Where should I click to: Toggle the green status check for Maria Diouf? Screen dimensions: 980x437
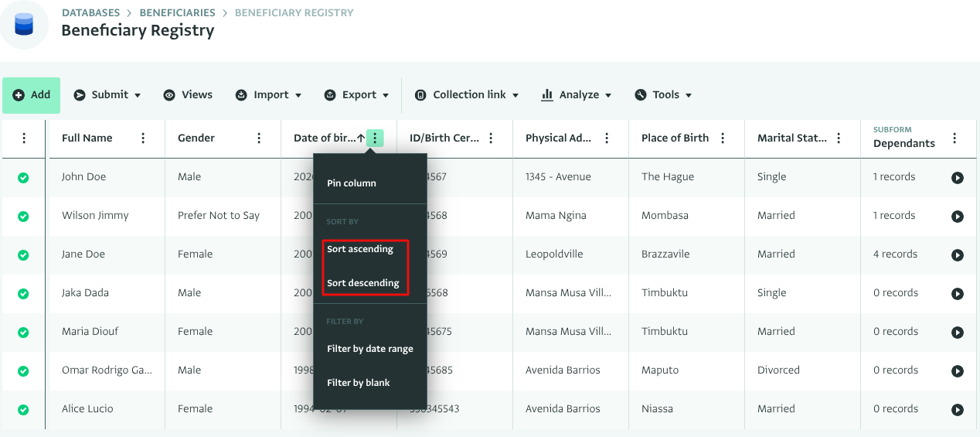(x=23, y=333)
